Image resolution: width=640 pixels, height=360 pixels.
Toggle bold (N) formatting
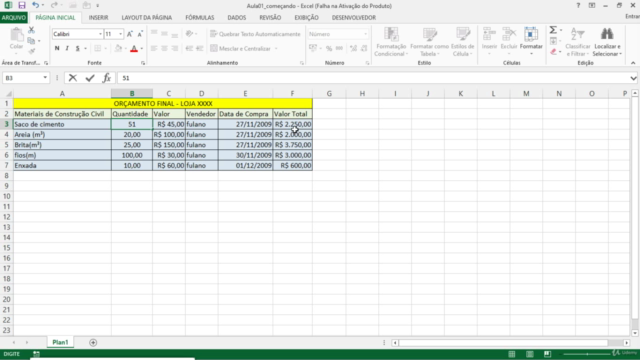(x=57, y=48)
